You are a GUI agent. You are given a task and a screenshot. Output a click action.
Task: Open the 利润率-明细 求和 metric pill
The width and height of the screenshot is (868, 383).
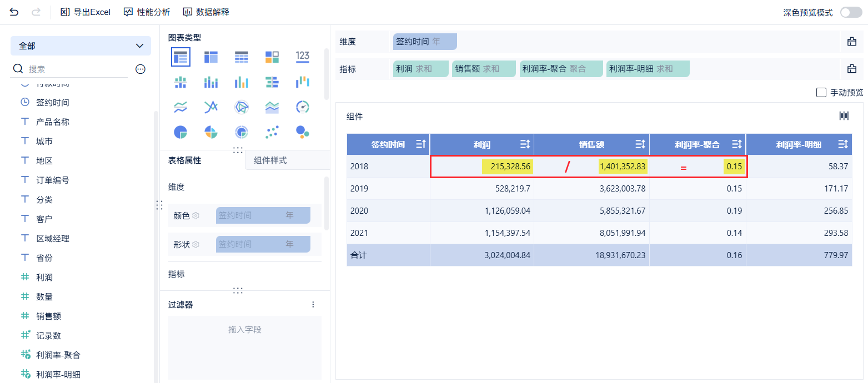648,69
